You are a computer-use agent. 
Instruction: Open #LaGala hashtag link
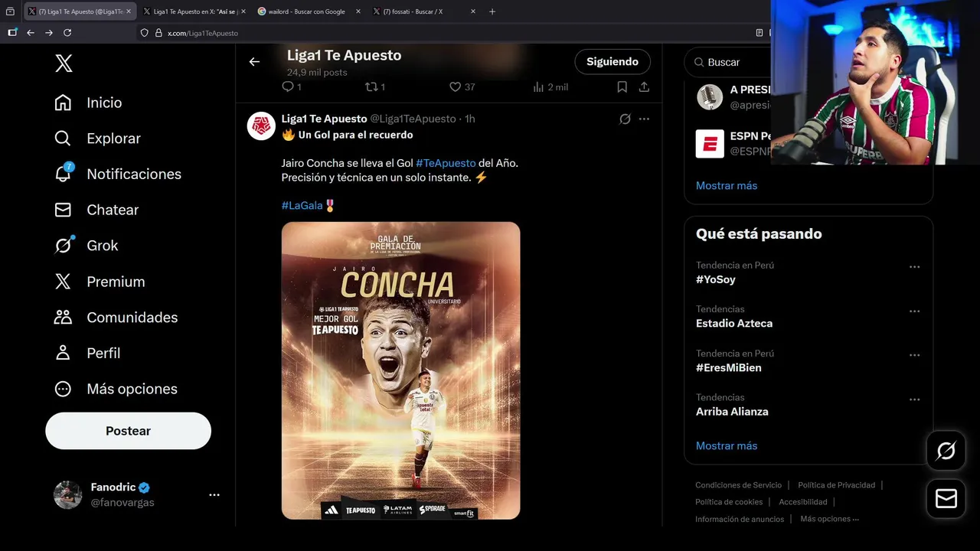[302, 205]
